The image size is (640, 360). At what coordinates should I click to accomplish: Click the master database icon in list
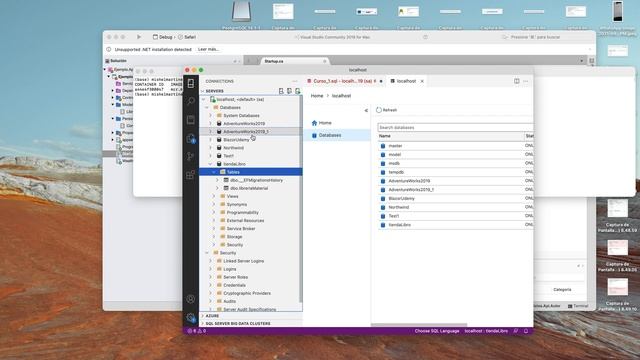pyautogui.click(x=383, y=146)
